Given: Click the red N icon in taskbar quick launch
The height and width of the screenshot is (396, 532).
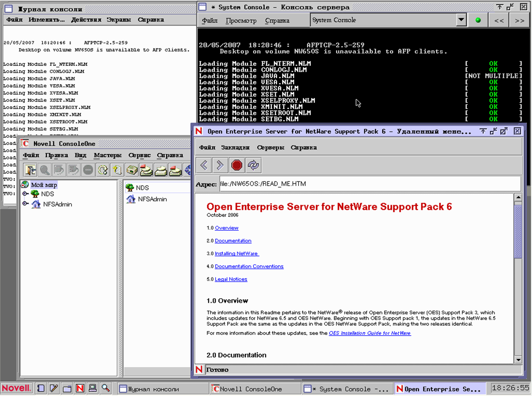Looking at the screenshot, I should point(80,388).
